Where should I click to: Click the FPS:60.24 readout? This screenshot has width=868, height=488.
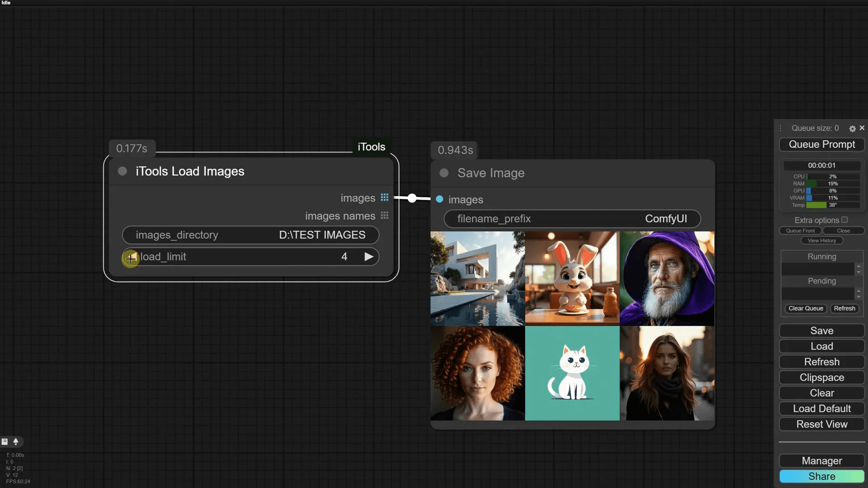pyautogui.click(x=18, y=482)
